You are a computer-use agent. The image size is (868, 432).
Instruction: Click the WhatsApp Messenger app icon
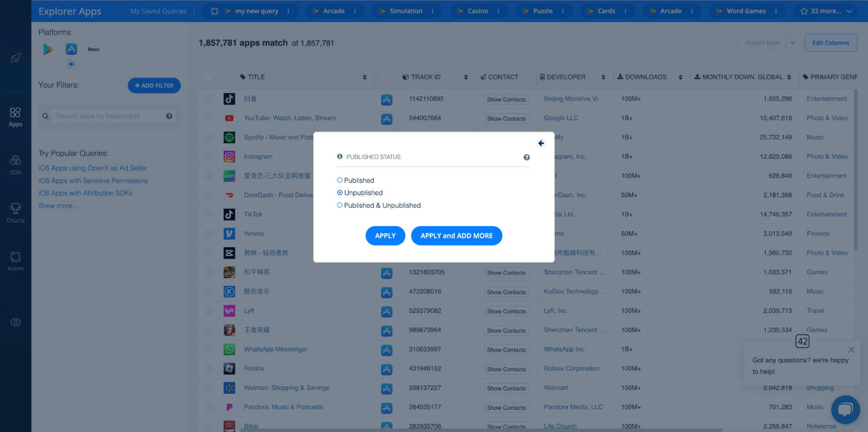(x=229, y=349)
